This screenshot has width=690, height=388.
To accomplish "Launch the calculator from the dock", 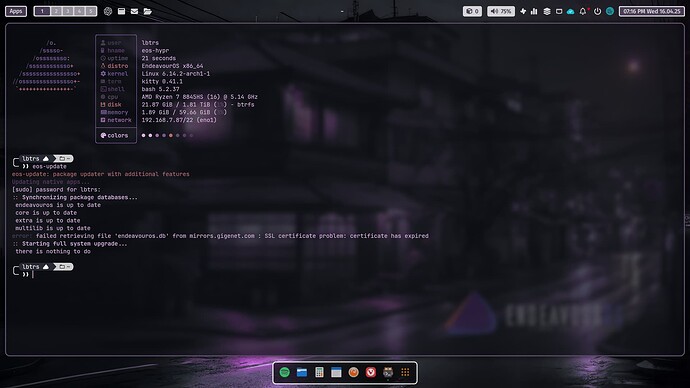I will point(319,372).
